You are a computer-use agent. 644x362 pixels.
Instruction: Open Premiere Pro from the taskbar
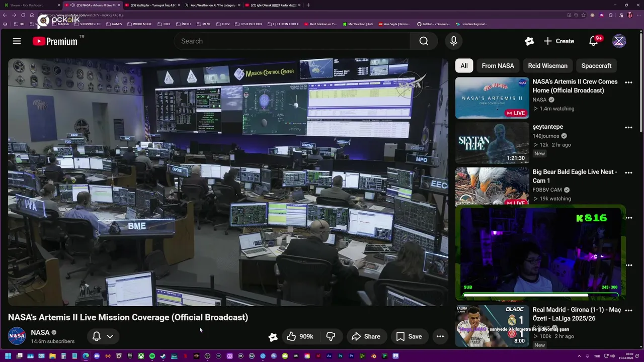tap(351, 356)
